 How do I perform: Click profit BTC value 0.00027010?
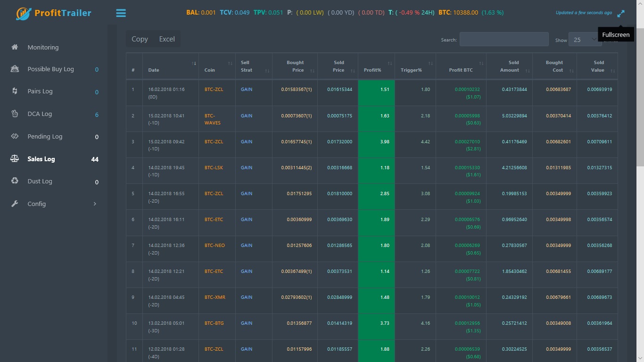[467, 142]
